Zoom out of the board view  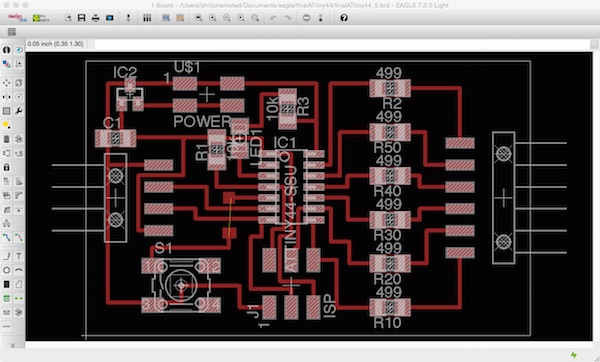tap(227, 18)
